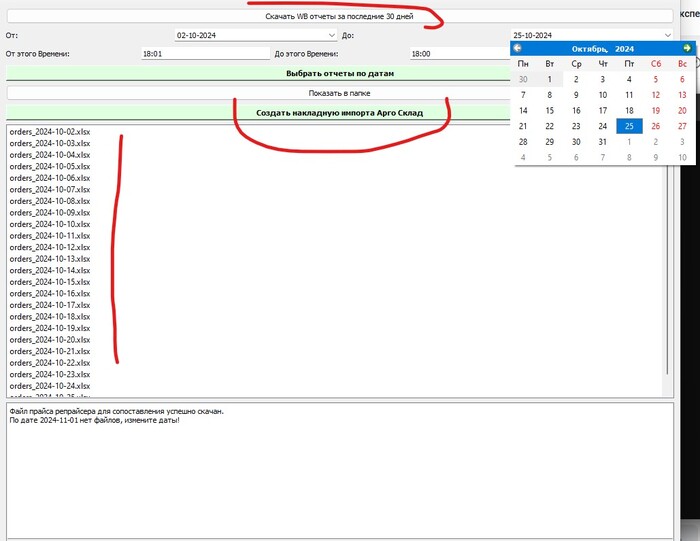The width and height of the screenshot is (700, 541).
Task: Select October 31 in calendar
Action: pyautogui.click(x=603, y=142)
